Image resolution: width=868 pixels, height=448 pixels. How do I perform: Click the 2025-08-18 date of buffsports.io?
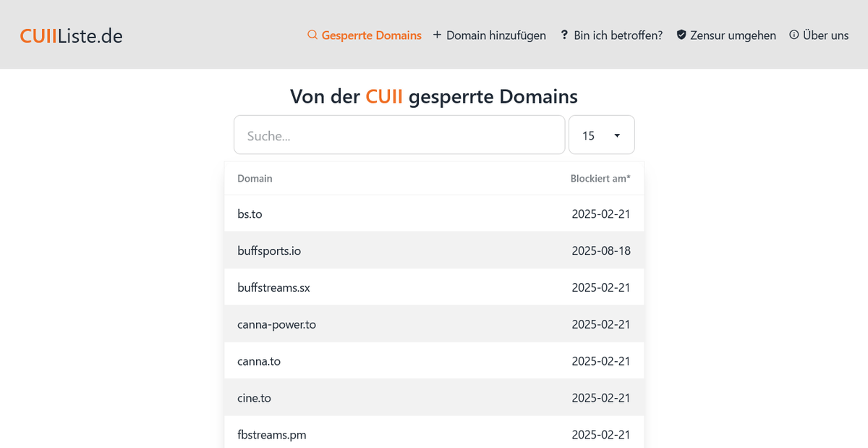601,250
